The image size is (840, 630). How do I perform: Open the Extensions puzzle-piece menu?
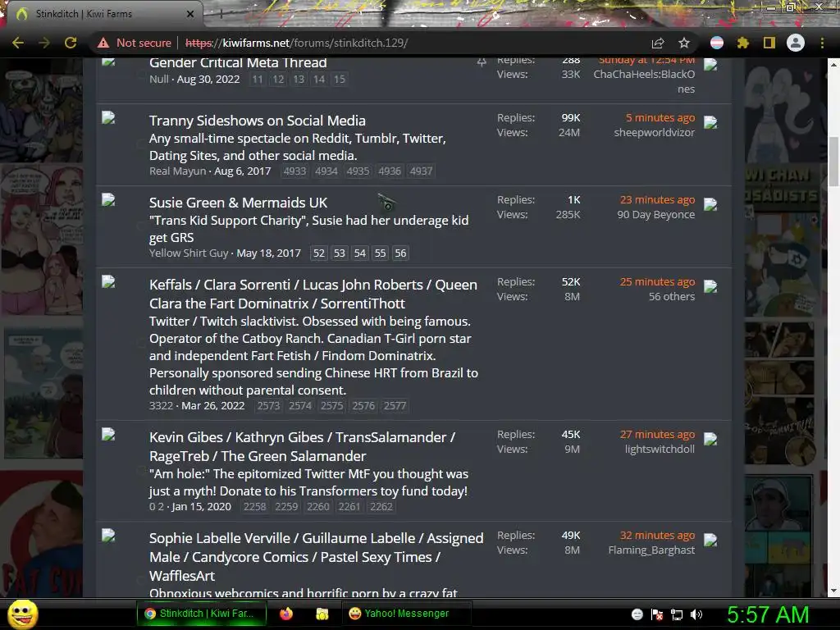743,43
